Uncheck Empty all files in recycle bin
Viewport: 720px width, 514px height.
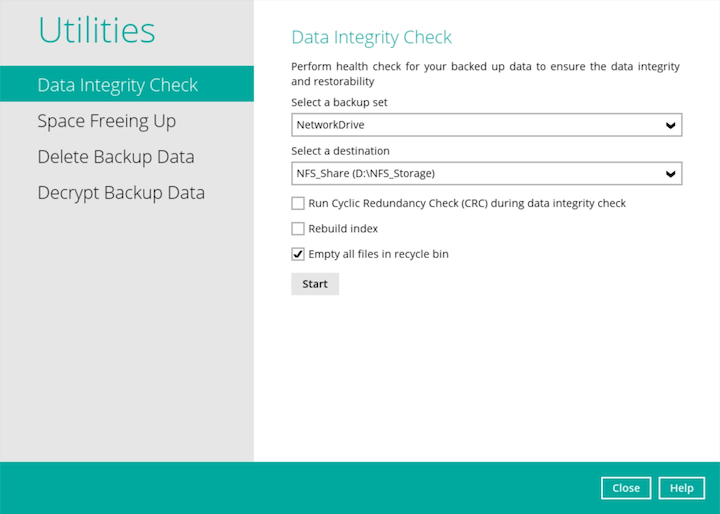coord(298,254)
